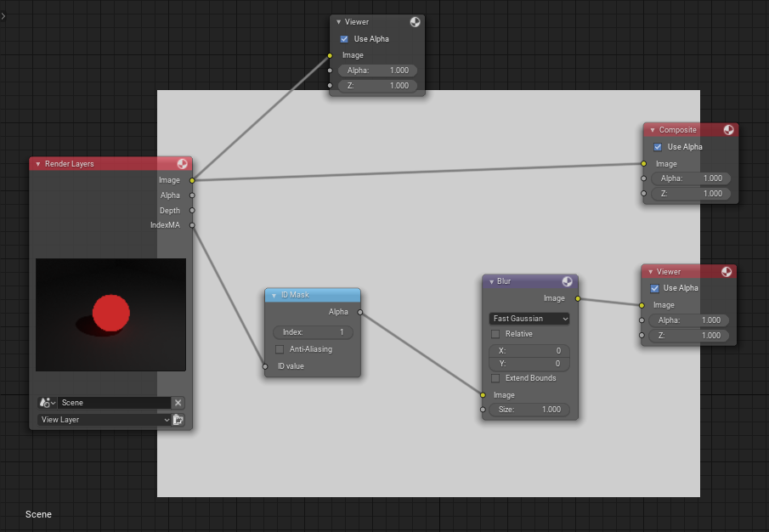This screenshot has height=532, width=769.
Task: Collapse the Render Layers node
Action: click(37, 164)
